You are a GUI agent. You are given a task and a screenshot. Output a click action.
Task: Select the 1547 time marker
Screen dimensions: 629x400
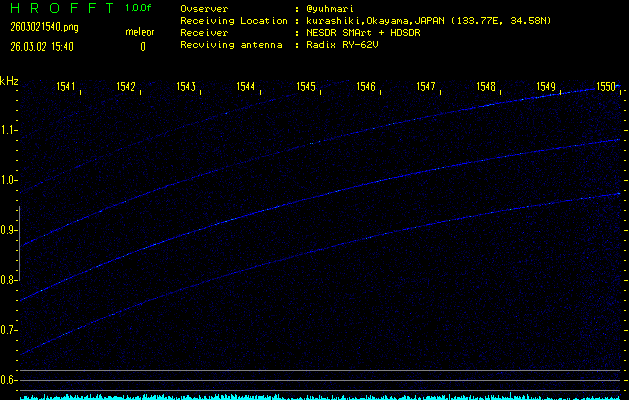pos(426,88)
